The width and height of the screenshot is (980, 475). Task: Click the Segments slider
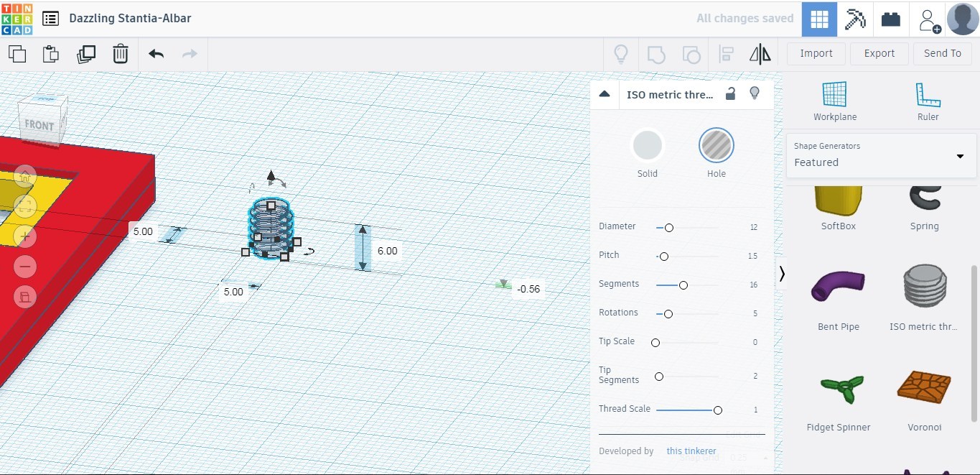[x=687, y=285]
